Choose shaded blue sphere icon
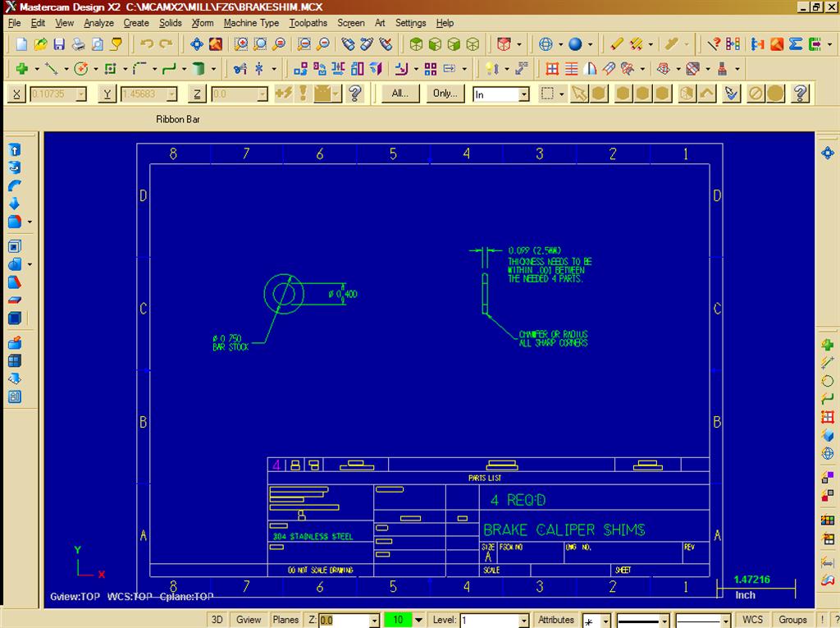This screenshot has width=840, height=628. coord(575,44)
